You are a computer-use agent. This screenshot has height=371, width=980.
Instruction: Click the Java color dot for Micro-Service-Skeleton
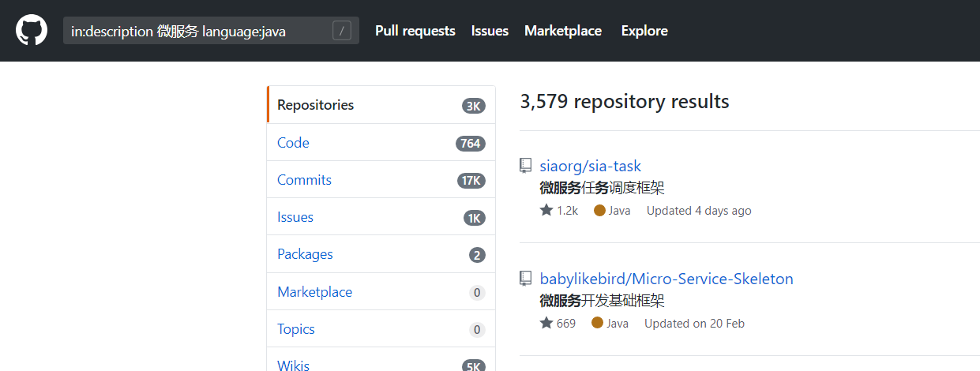597,324
